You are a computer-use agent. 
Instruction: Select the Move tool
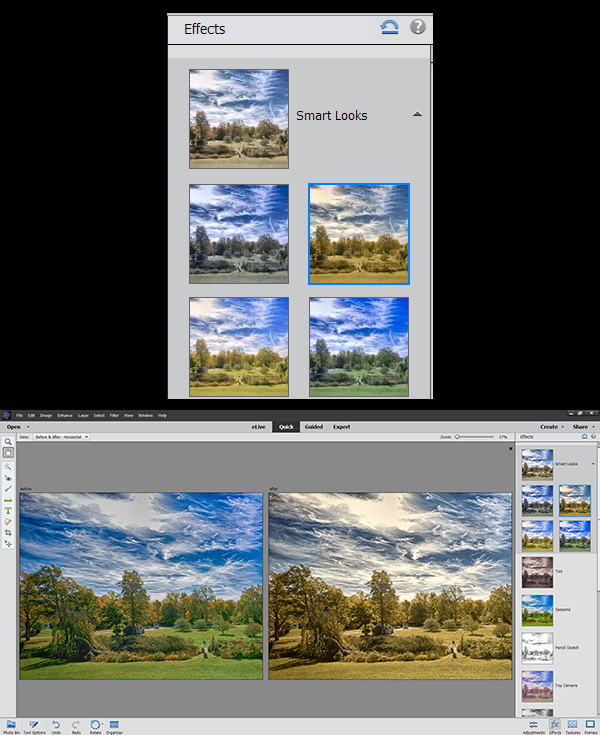coord(8,544)
